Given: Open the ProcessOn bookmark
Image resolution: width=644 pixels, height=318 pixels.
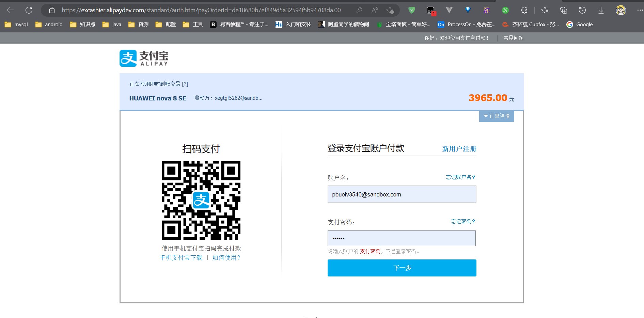Looking at the screenshot, I should pos(467,25).
